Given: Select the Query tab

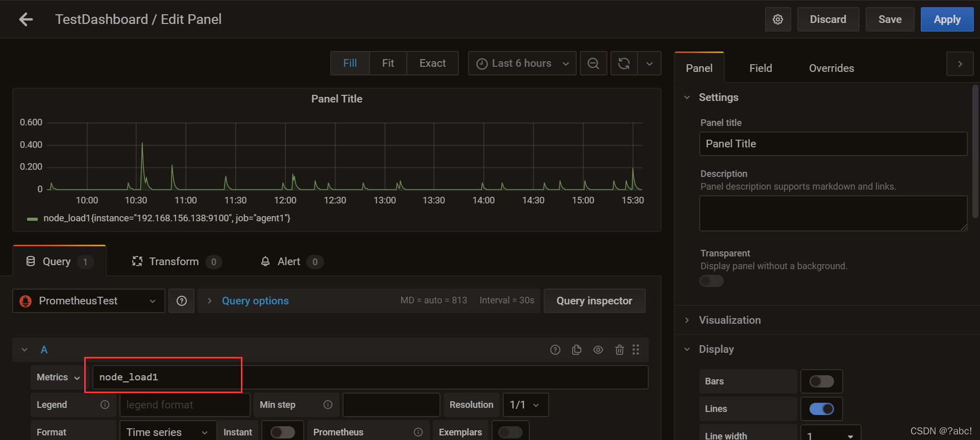Looking at the screenshot, I should click(60, 262).
